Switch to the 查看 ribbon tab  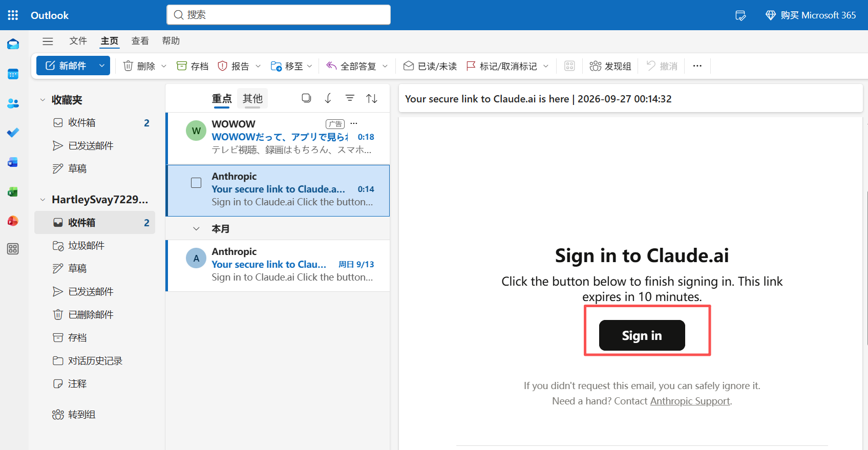pos(140,41)
